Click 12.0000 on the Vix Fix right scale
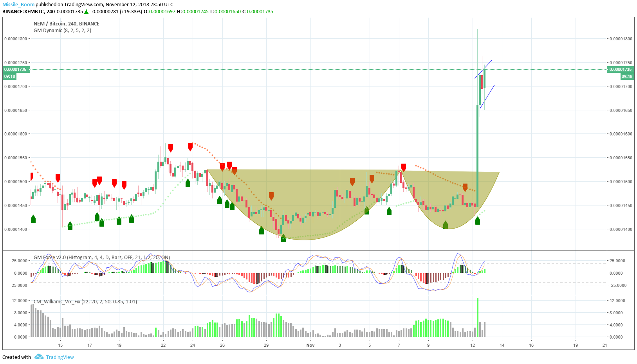The image size is (637, 364). (617, 301)
